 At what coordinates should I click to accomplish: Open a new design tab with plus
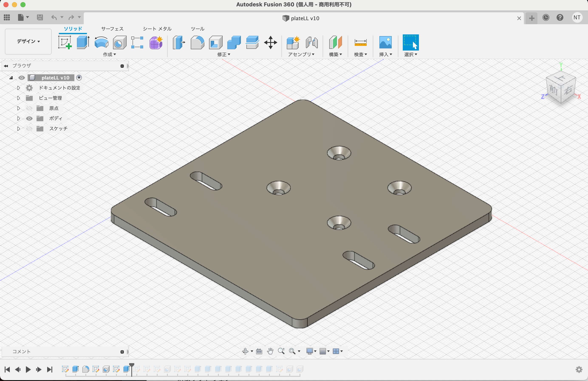(x=532, y=18)
